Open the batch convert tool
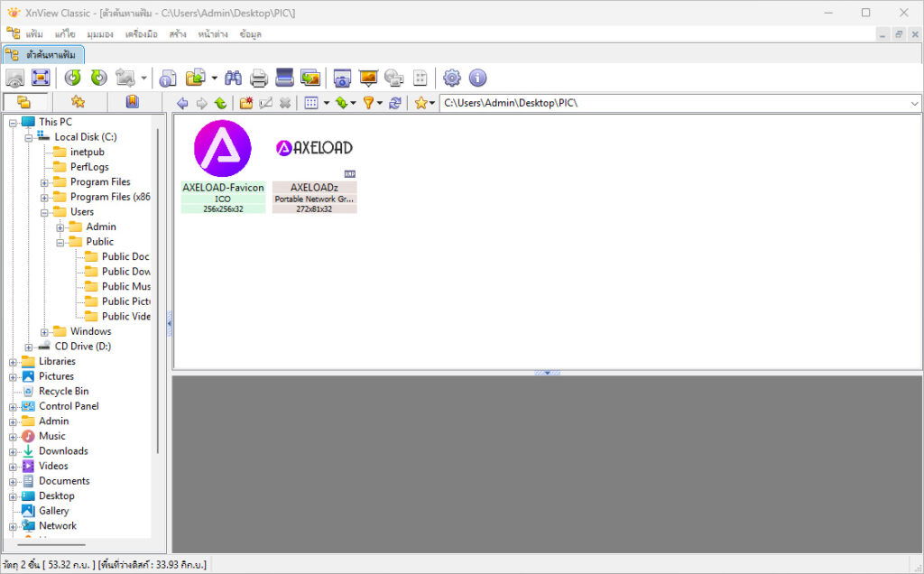Screen dimensions: 924x574 point(310,78)
